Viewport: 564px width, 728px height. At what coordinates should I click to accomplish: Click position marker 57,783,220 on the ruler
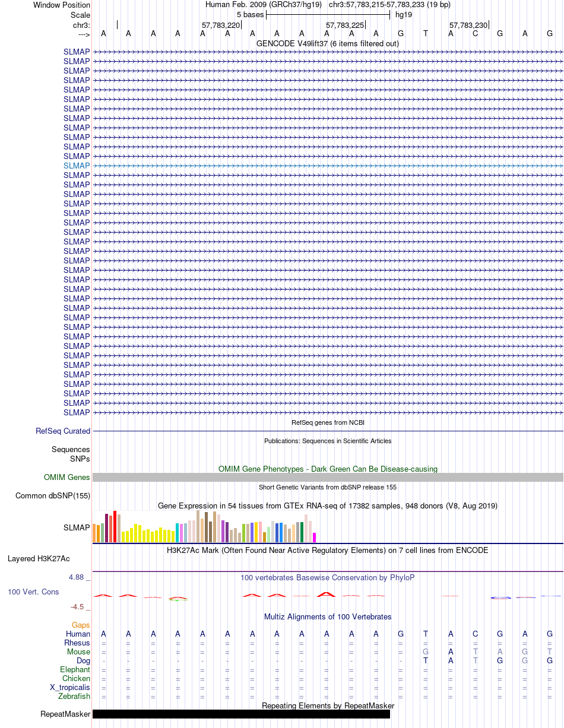pyautogui.click(x=221, y=25)
